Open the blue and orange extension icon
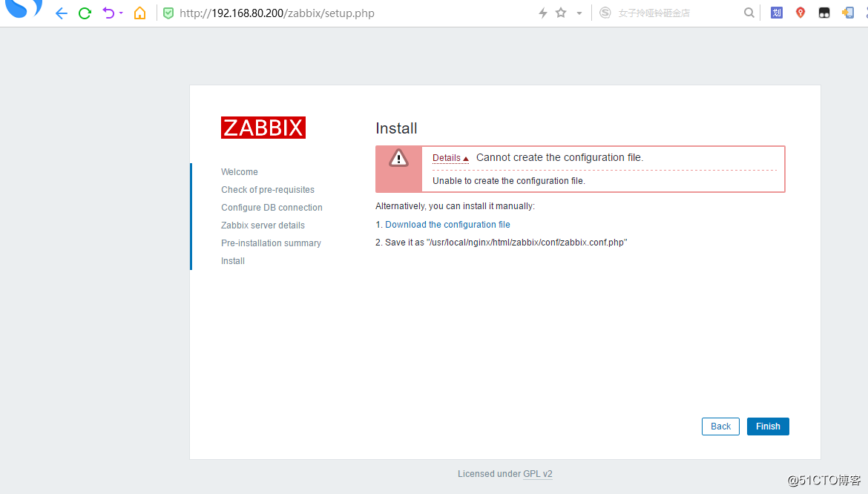This screenshot has width=868, height=494. pos(848,13)
